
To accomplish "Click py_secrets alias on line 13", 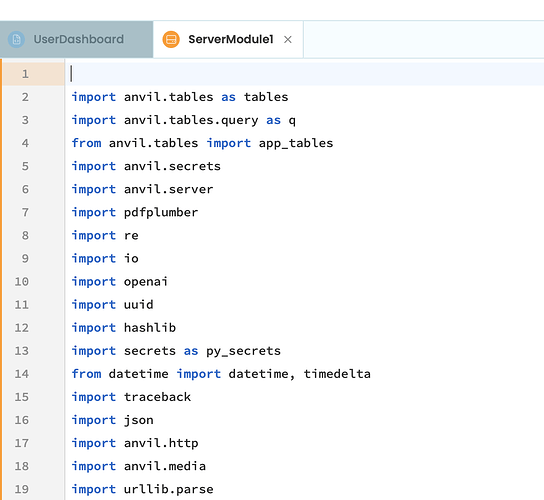I will 244,351.
